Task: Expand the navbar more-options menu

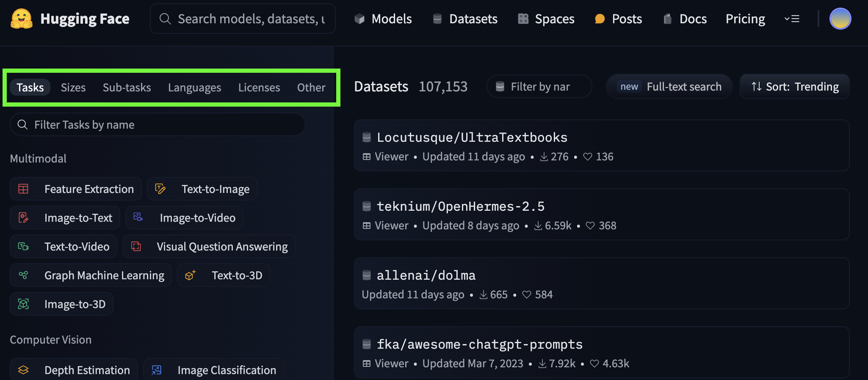Action: pyautogui.click(x=792, y=19)
